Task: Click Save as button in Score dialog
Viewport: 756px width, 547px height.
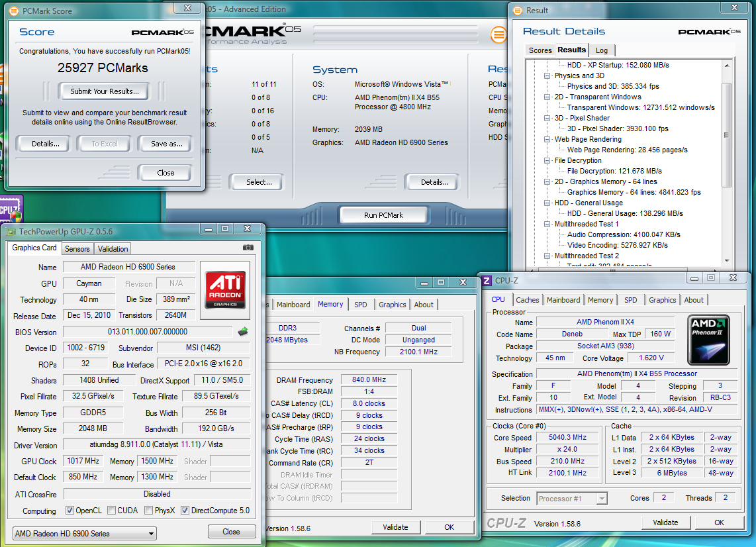Action: click(x=166, y=144)
